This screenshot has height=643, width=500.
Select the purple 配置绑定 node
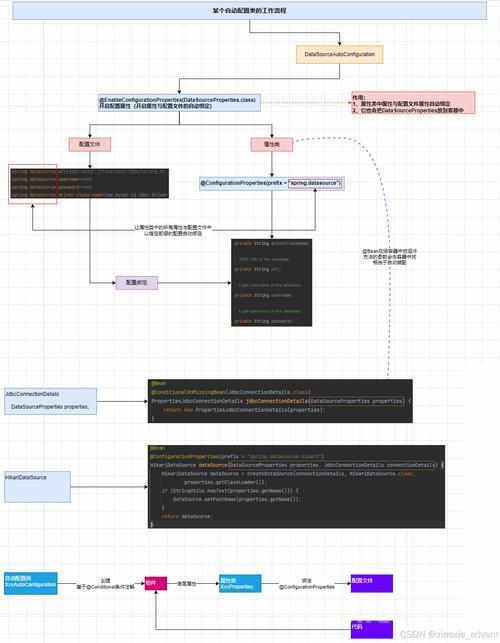(137, 283)
